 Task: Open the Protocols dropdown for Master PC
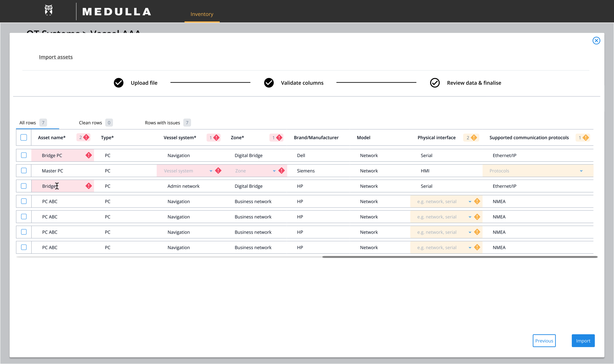point(581,171)
